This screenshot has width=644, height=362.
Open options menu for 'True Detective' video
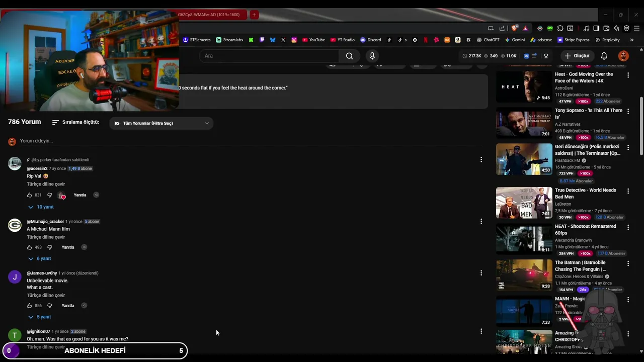[628, 191]
